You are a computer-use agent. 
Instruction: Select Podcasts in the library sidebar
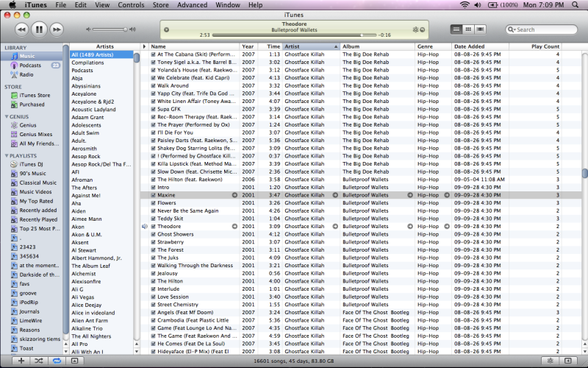30,66
